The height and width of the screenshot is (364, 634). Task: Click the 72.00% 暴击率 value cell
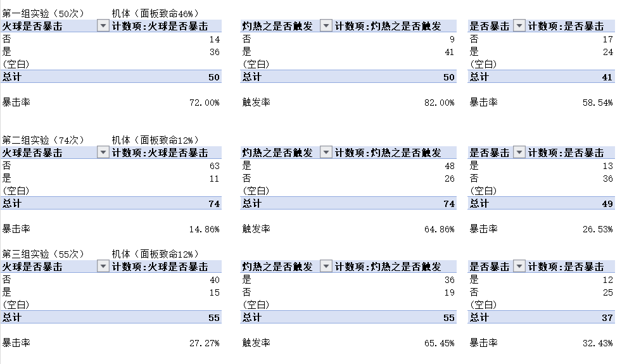[204, 103]
